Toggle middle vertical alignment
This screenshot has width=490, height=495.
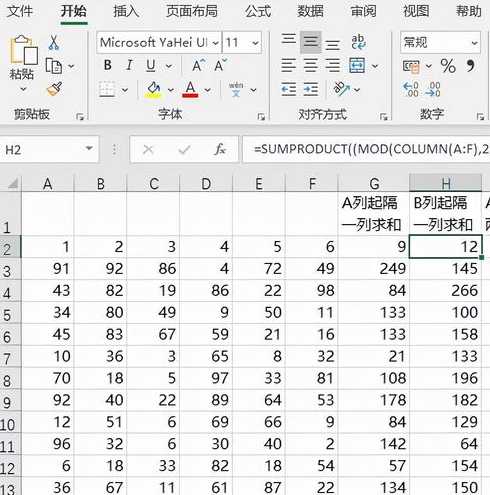(x=311, y=42)
